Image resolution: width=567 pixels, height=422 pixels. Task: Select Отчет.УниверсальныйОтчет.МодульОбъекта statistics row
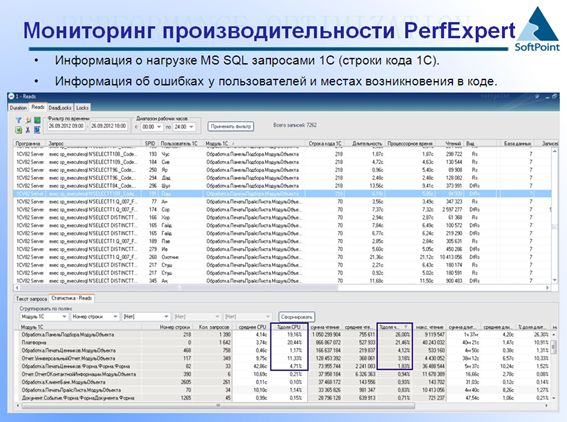(284, 358)
